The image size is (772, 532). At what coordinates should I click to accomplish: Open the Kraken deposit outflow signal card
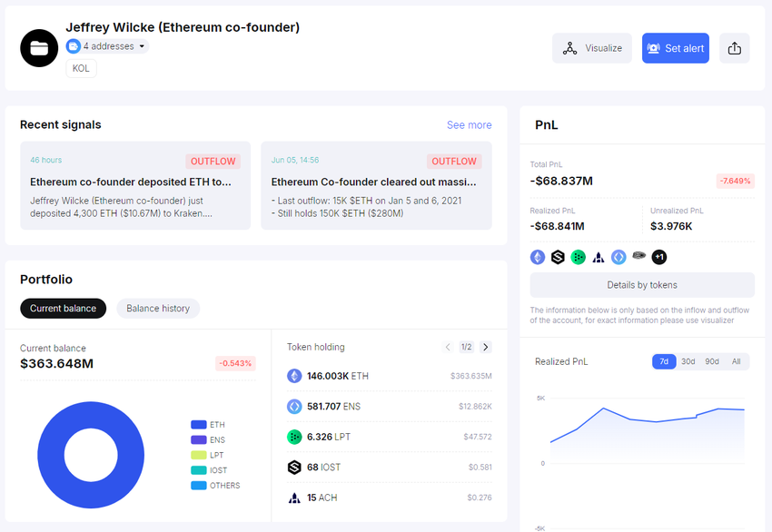click(x=135, y=185)
